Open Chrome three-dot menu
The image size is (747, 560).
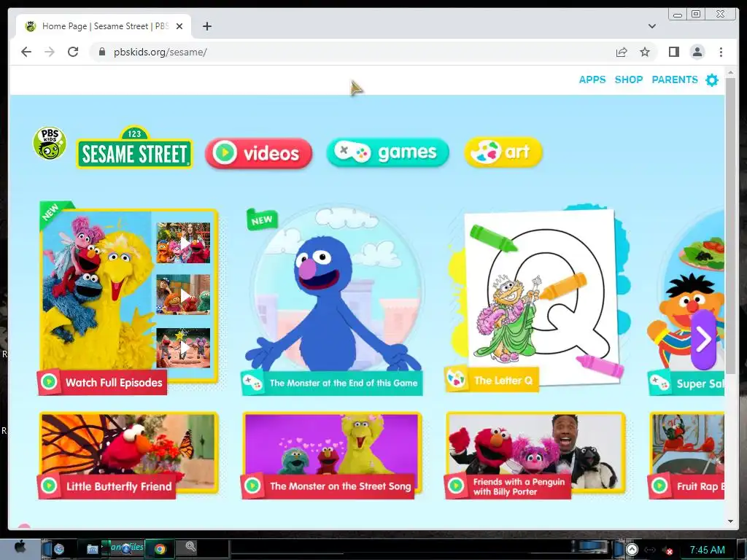721,52
